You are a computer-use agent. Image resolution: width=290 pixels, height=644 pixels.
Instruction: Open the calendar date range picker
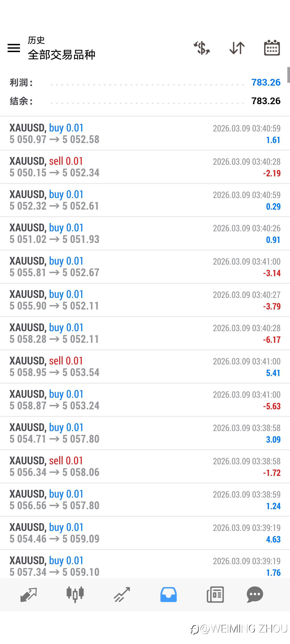point(272,48)
